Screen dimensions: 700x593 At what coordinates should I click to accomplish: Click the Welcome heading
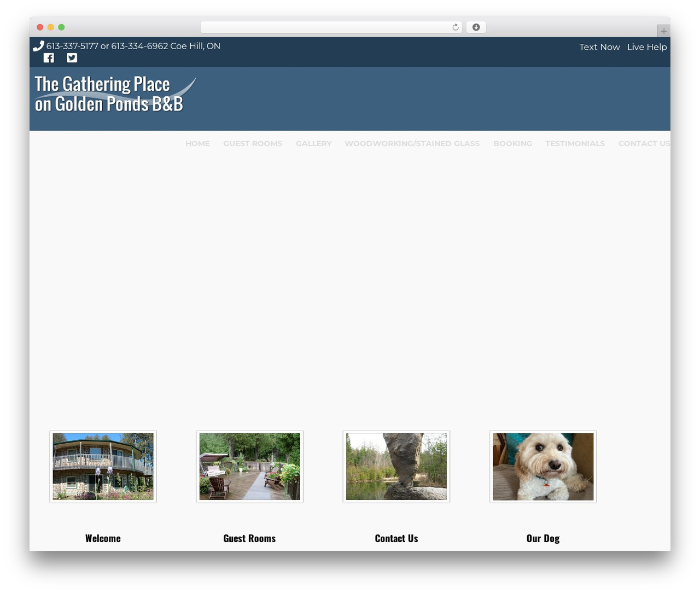(103, 538)
